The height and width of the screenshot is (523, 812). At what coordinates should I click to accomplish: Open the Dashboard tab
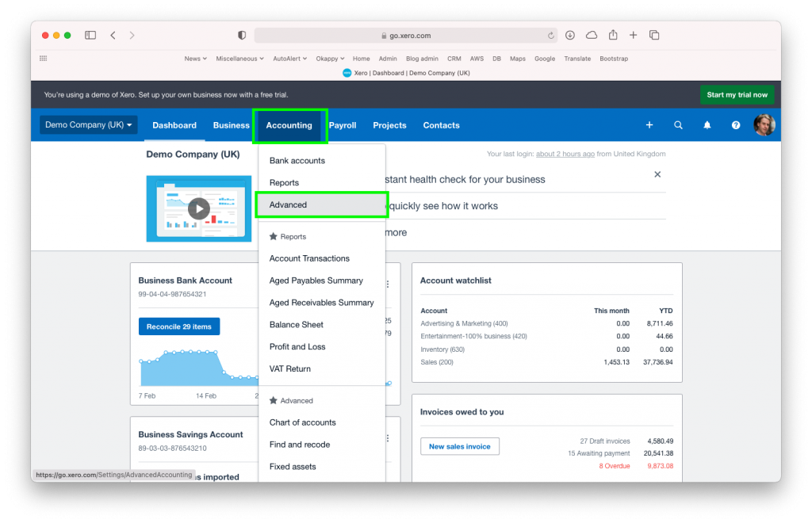coord(174,125)
